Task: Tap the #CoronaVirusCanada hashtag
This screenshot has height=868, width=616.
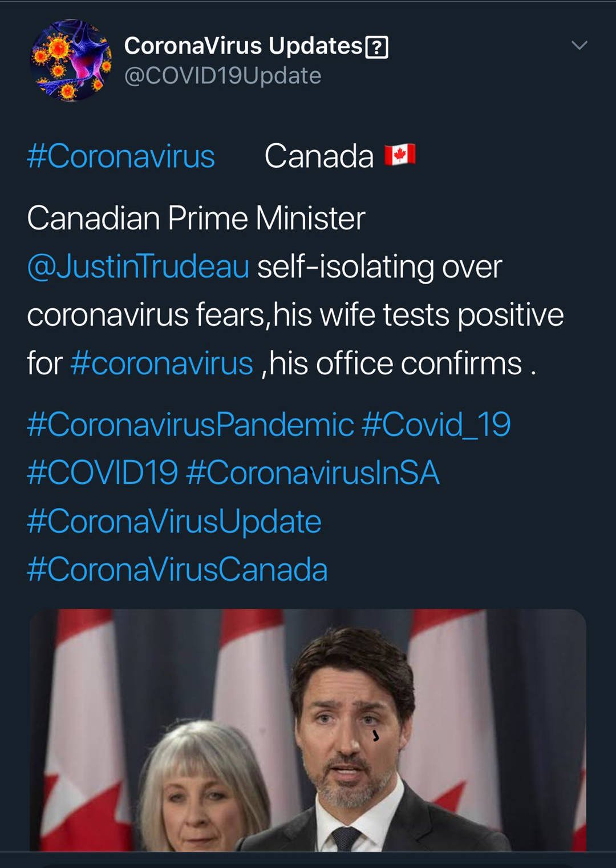Action: point(177,570)
